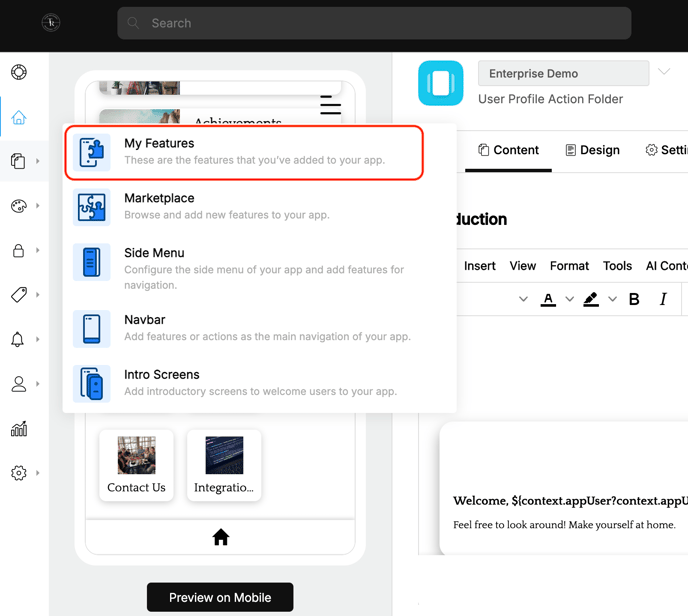This screenshot has width=688, height=616.
Task: Edit the Enterprise Demo title field
Action: click(563, 73)
